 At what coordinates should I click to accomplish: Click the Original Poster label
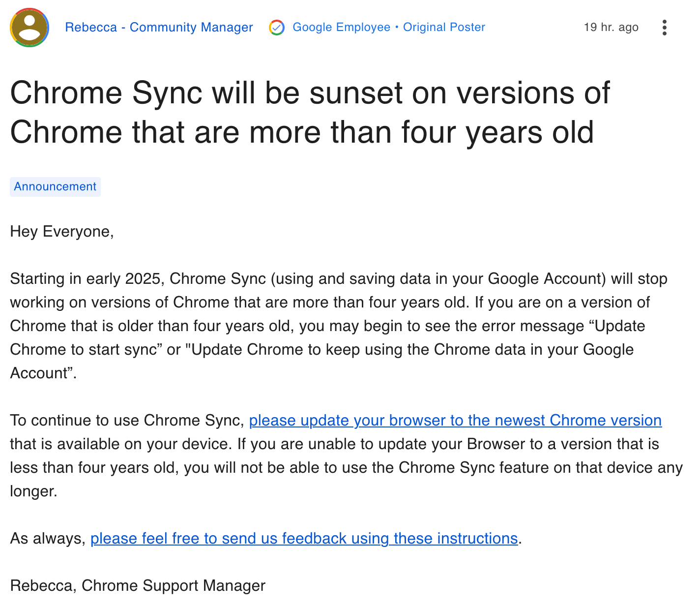pos(444,27)
